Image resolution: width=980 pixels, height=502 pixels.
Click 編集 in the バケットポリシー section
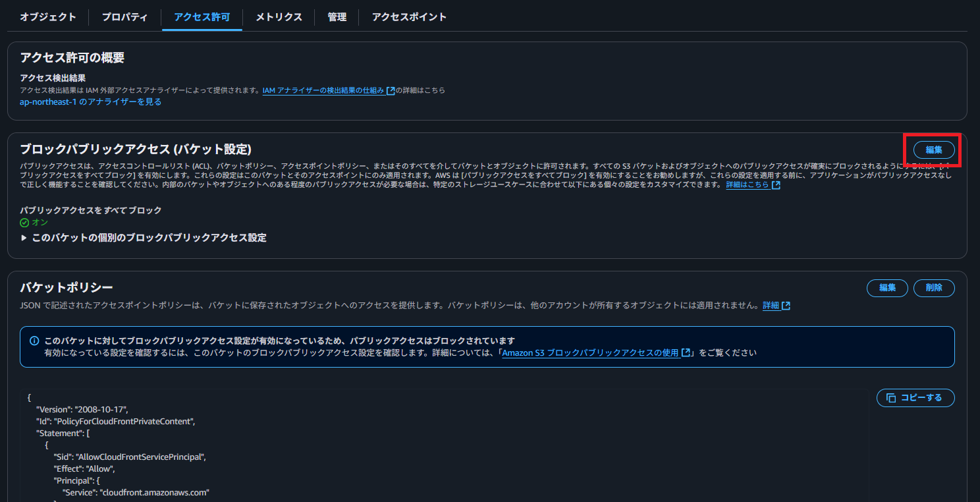pos(887,288)
